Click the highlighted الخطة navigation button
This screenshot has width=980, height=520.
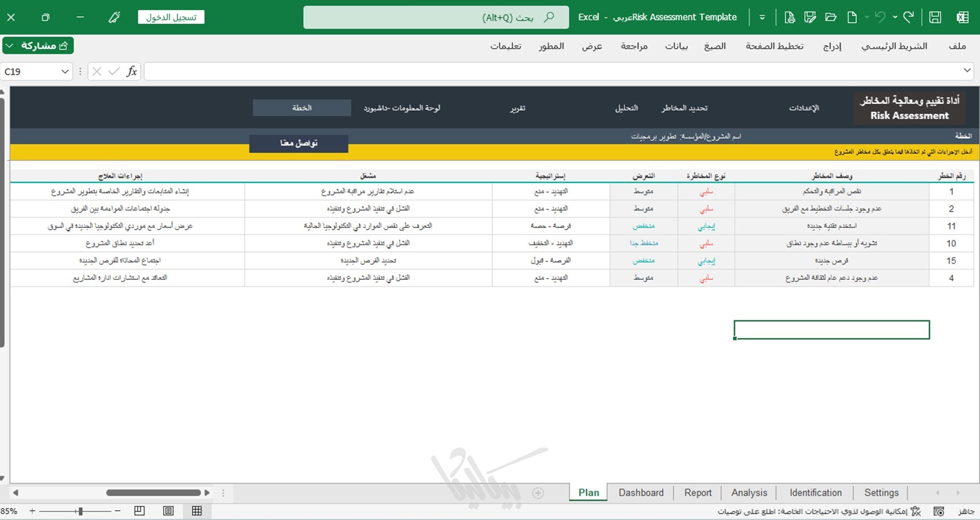(302, 108)
